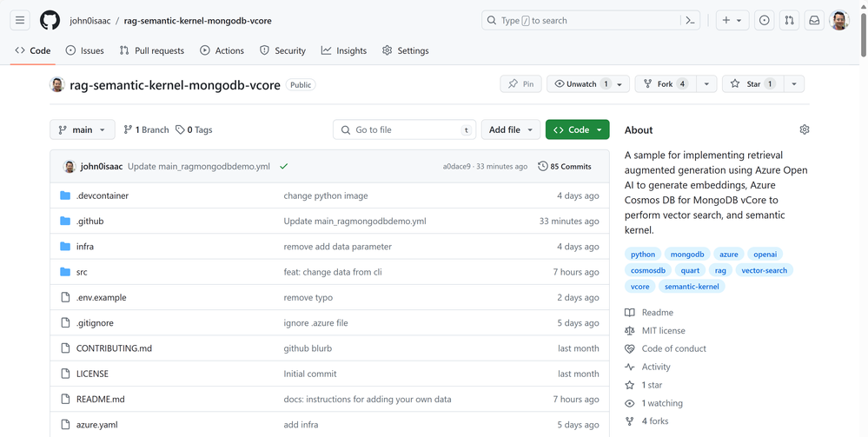868x437 pixels.
Task: Expand the Star lists dropdown arrow
Action: click(794, 84)
